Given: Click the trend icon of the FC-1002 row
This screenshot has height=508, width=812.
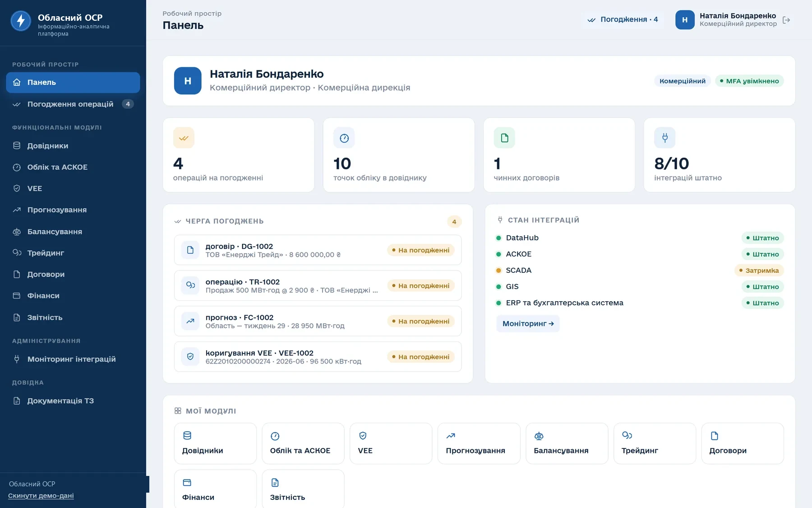Looking at the screenshot, I should point(190,321).
